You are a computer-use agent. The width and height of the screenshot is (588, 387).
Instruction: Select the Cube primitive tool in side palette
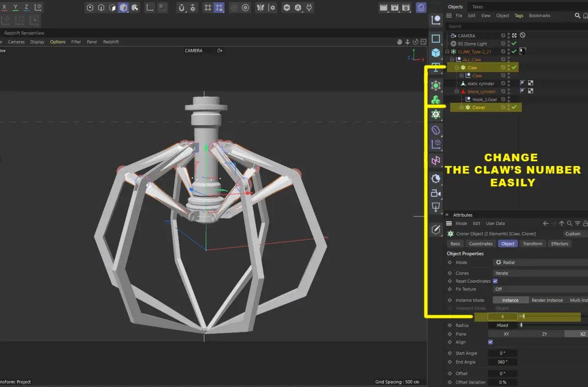click(436, 52)
